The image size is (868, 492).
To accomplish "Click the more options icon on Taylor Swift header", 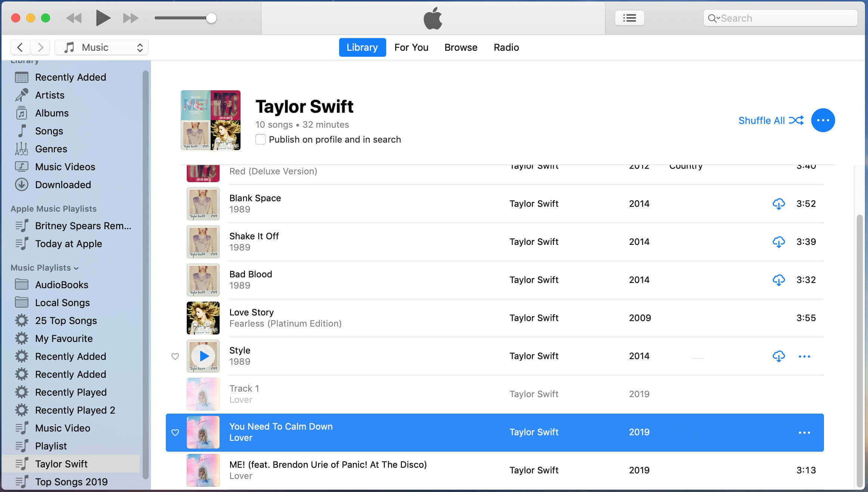I will 823,120.
